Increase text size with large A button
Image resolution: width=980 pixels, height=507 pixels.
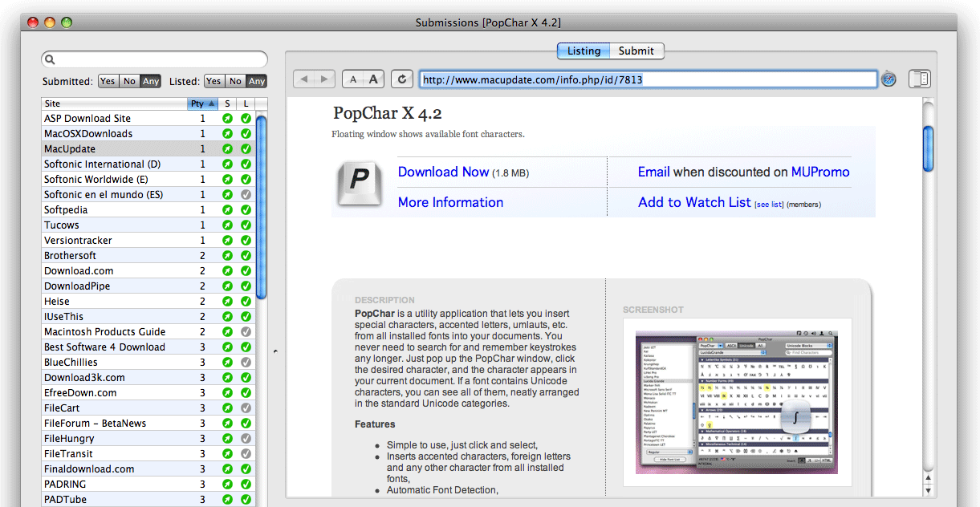373,79
